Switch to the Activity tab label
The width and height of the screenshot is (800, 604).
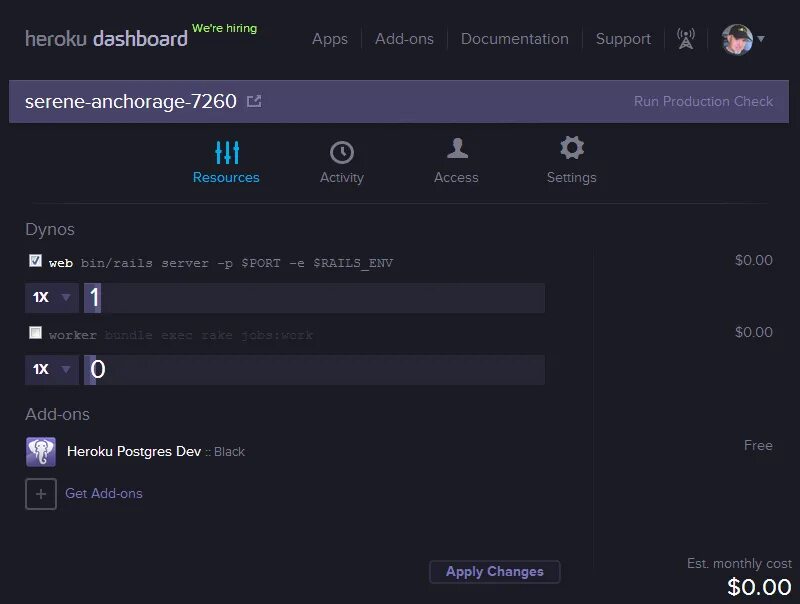point(342,178)
